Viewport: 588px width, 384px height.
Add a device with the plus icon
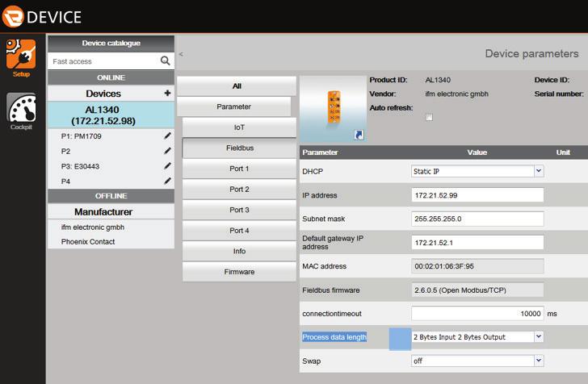coord(167,93)
